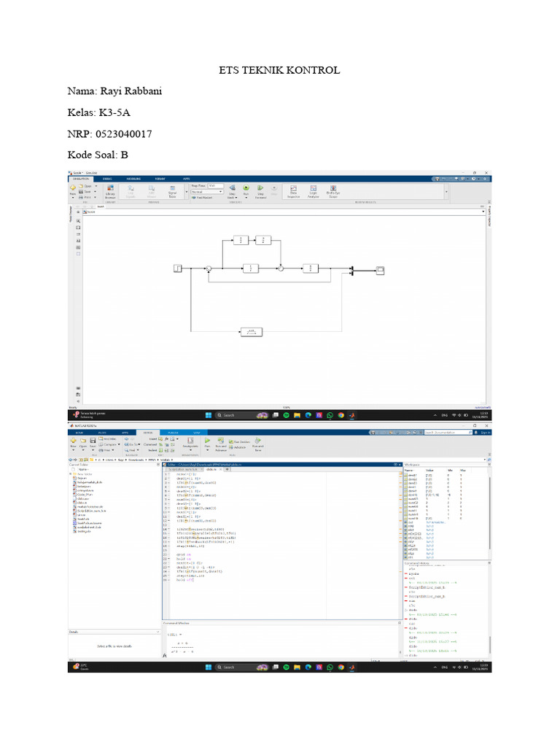This screenshot has width=560, height=747.
Task: Click zoom tool in Simulink canvas palette
Action: tap(79, 221)
